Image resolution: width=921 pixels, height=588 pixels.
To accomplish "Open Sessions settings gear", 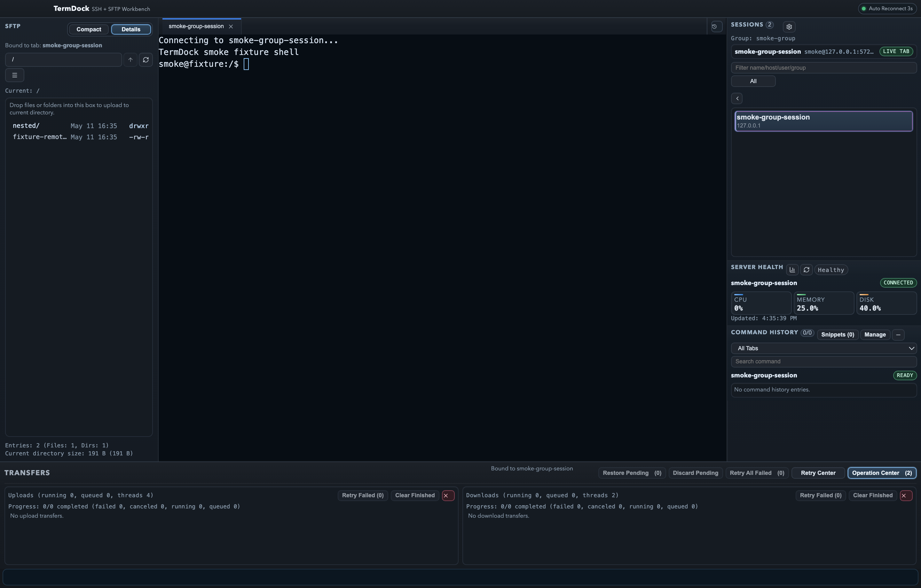I will point(789,27).
